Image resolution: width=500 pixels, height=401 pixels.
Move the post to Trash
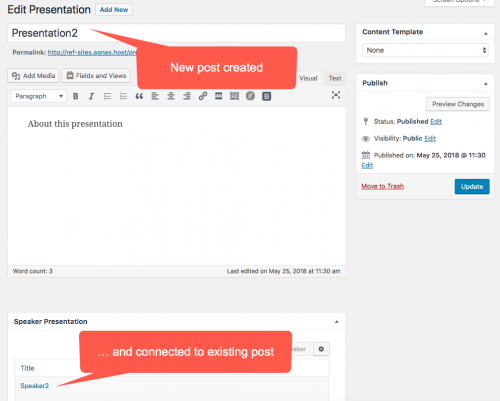383,186
